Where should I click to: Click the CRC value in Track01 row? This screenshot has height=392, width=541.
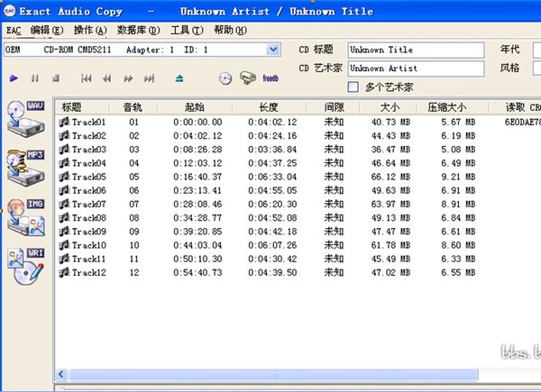[x=523, y=122]
